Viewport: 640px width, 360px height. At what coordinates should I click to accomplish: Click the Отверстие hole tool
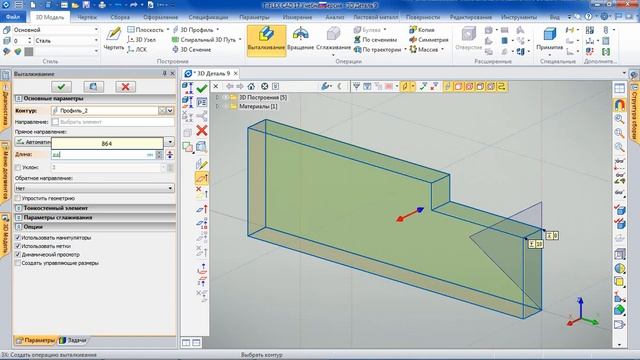pos(468,39)
